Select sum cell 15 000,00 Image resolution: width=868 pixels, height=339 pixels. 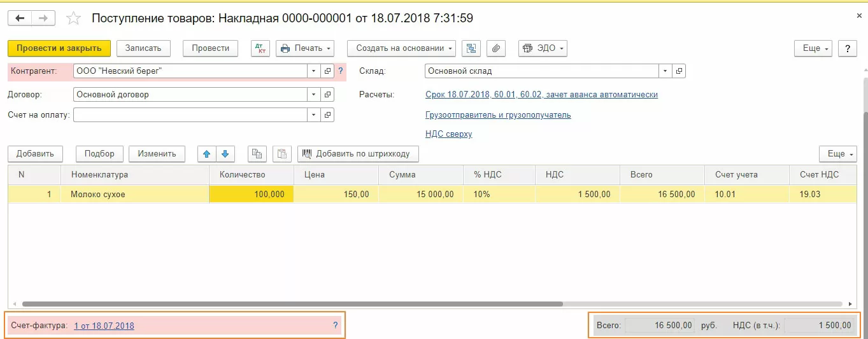pyautogui.click(x=421, y=195)
